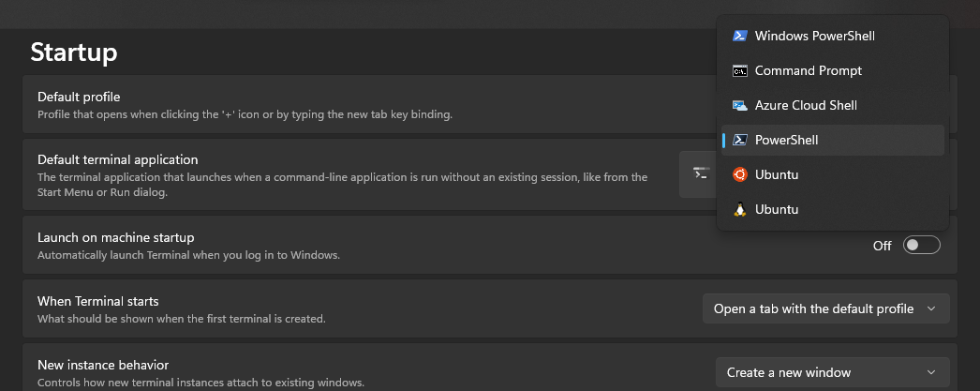Click the terminal icon in Default terminal application
980x391 pixels.
point(701,173)
